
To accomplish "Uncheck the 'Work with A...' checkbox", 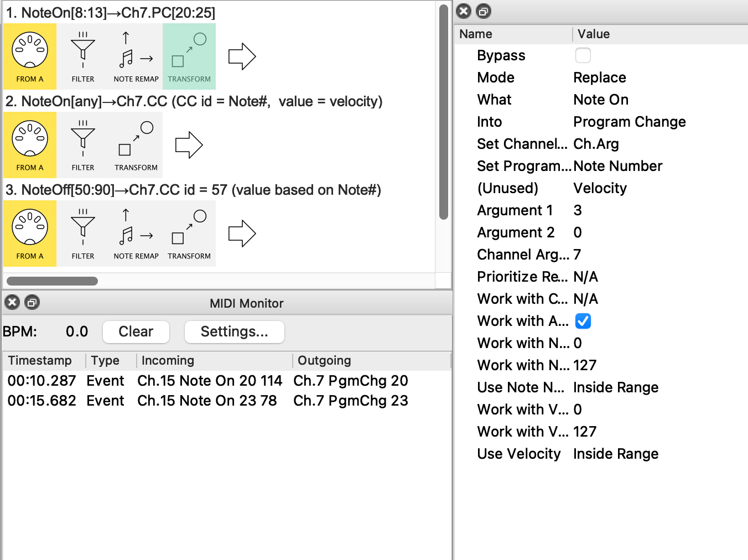I will point(583,321).
